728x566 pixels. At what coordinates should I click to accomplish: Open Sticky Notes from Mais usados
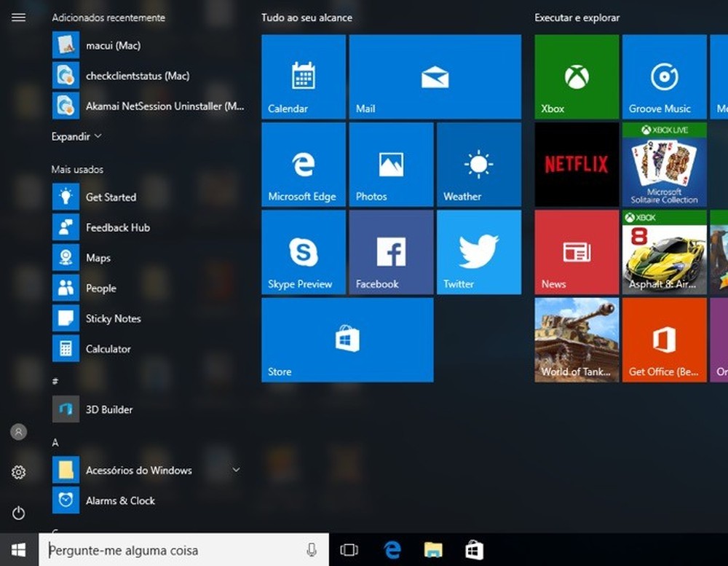click(114, 318)
